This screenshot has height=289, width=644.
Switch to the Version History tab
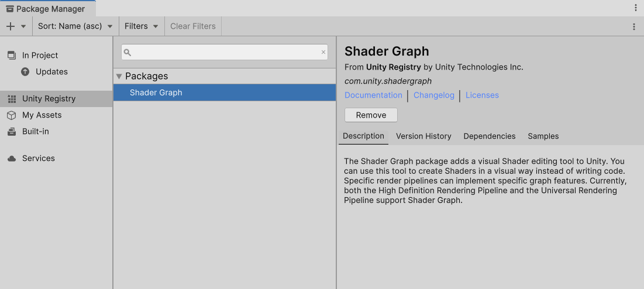coord(423,136)
